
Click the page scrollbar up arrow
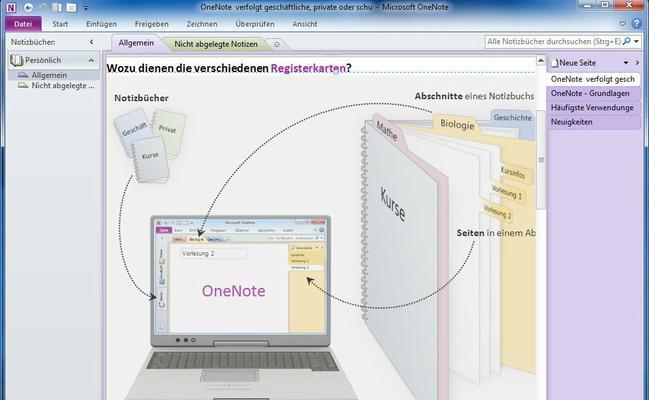(541, 61)
